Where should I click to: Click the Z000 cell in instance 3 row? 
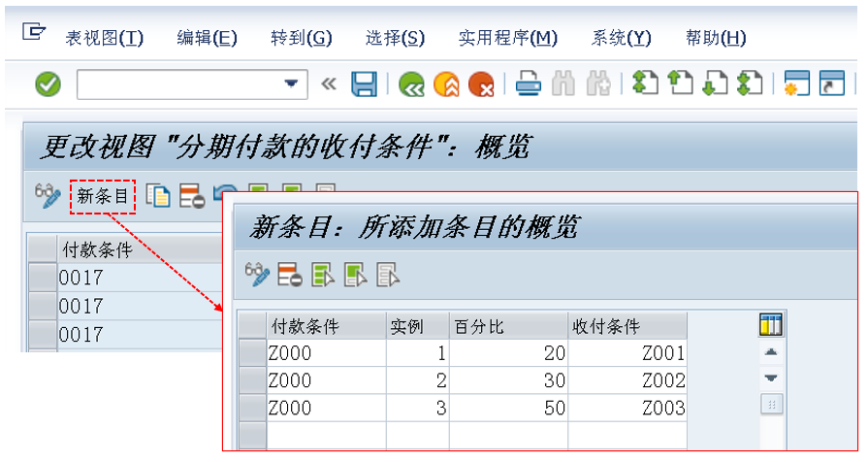pos(326,408)
